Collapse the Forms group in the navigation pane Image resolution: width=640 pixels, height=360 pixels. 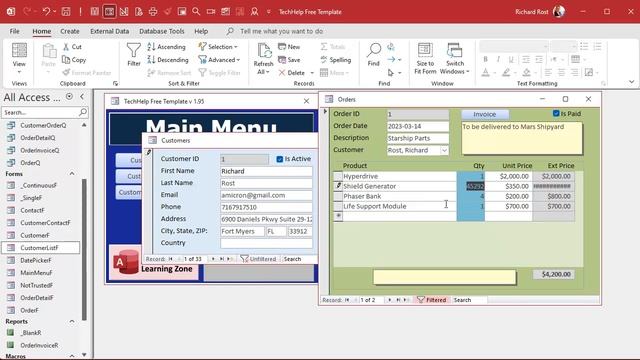[x=72, y=174]
